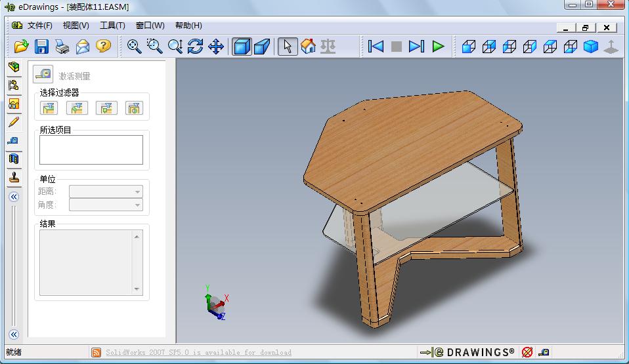Open the configurations tree sidebar icon
This screenshot has width=629, height=364.
(x=14, y=85)
